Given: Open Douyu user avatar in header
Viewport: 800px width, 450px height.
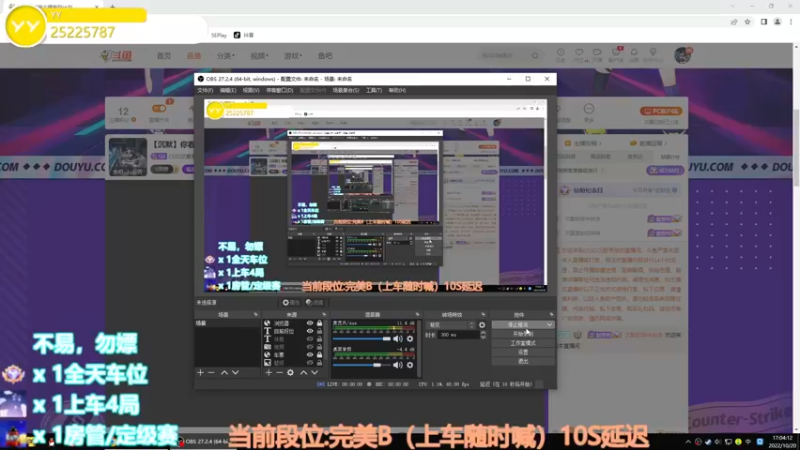Looking at the screenshot, I should (x=682, y=55).
